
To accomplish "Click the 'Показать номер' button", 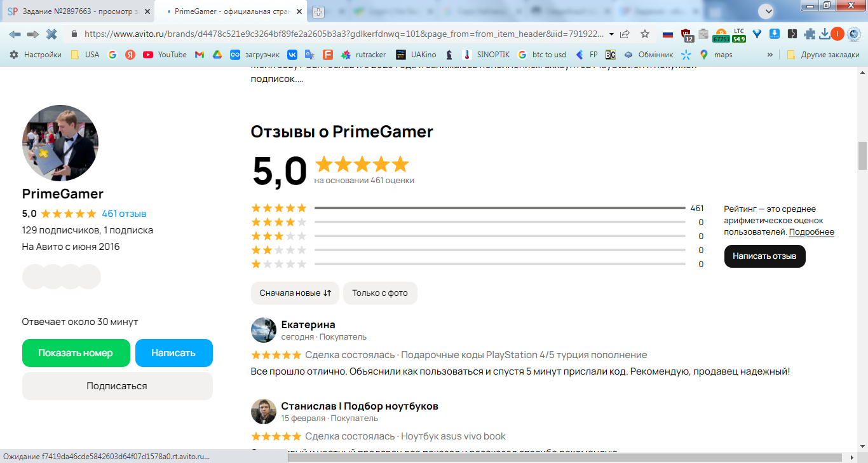I will [x=76, y=353].
